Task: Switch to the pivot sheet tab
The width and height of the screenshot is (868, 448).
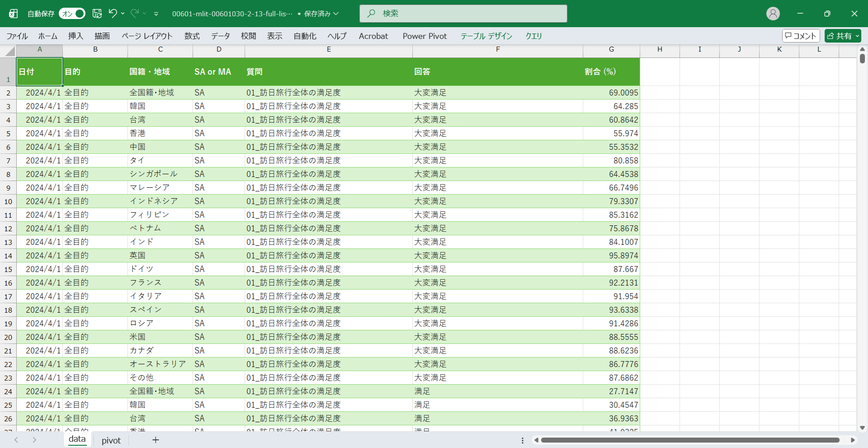Action: coord(111,440)
